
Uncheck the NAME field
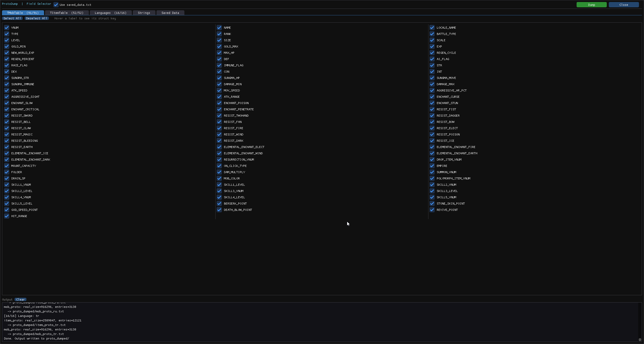(x=219, y=28)
